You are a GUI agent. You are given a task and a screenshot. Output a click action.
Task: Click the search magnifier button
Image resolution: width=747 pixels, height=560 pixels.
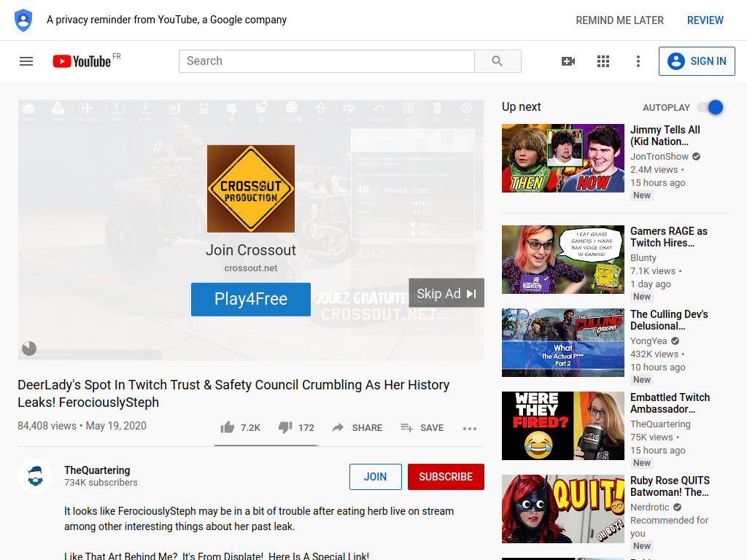pyautogui.click(x=498, y=61)
